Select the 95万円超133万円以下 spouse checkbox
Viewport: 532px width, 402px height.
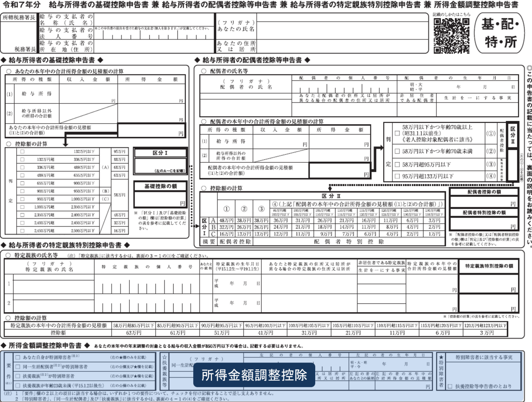pos(397,176)
